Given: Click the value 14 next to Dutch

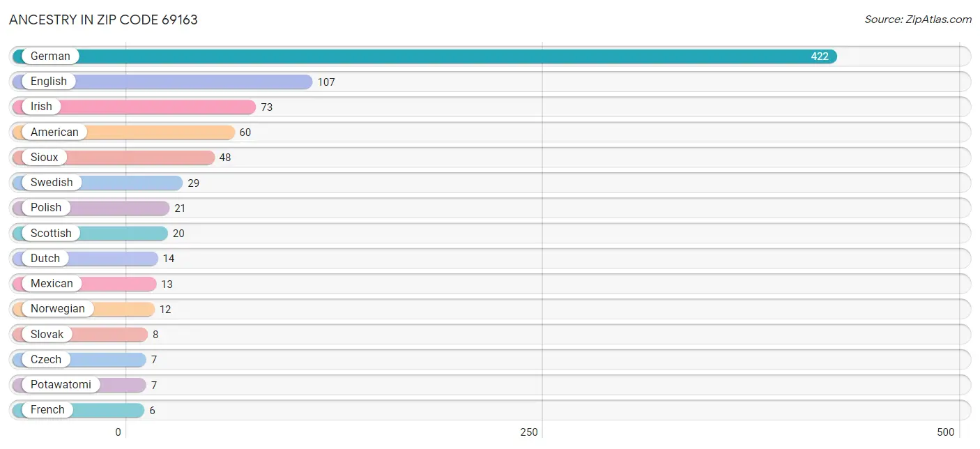Looking at the screenshot, I should click(x=169, y=259).
